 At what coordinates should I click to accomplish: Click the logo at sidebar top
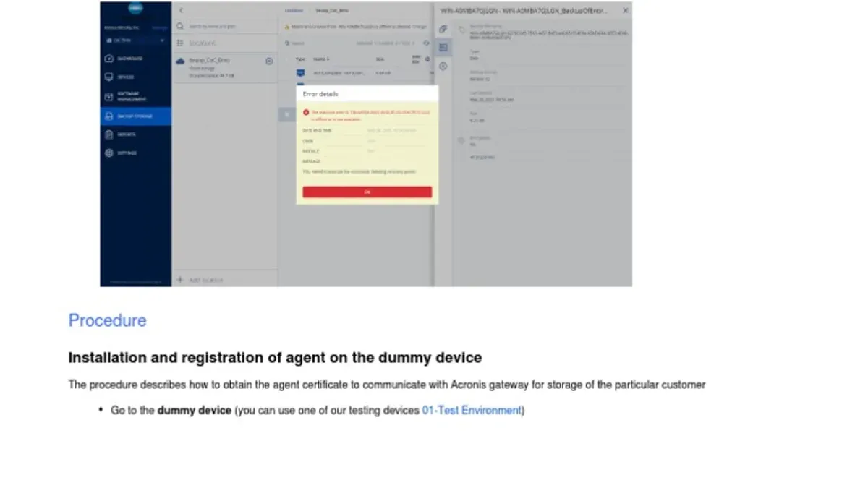[x=136, y=8]
